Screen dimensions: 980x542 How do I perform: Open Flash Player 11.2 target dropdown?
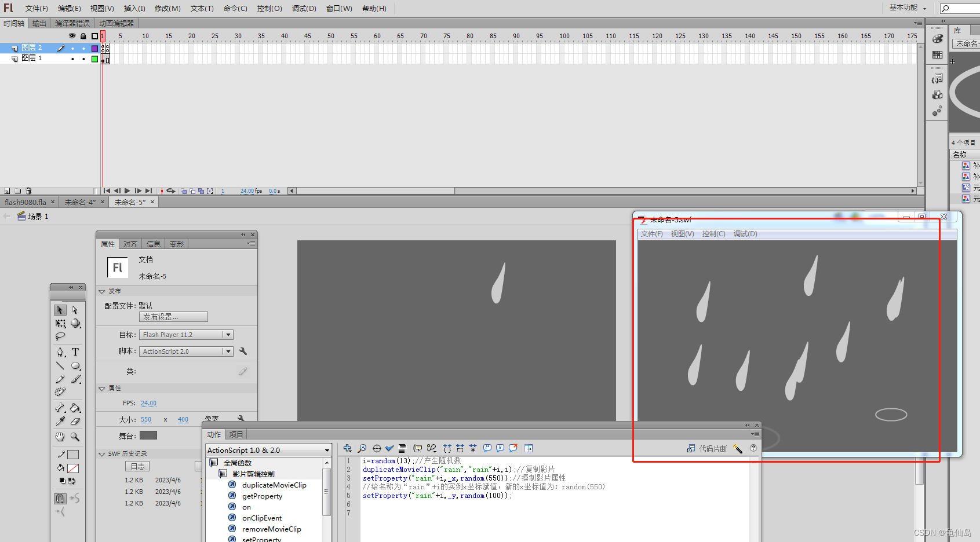(186, 335)
